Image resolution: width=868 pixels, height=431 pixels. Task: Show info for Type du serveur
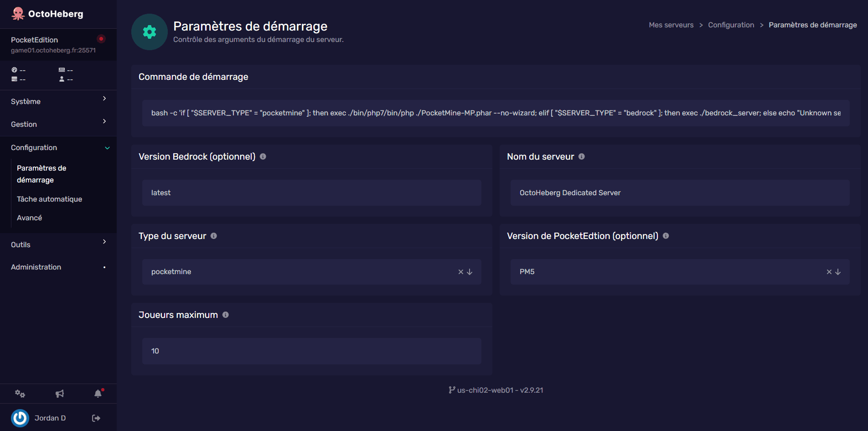point(214,236)
